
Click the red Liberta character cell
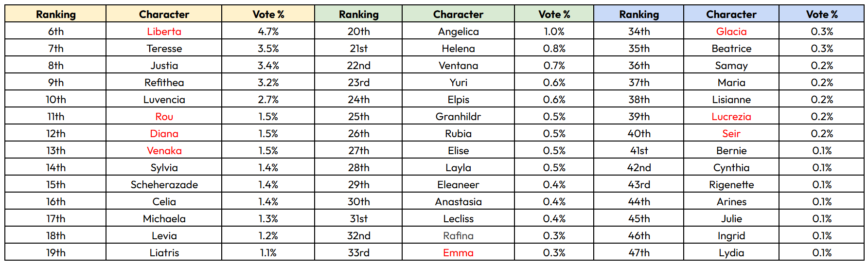(x=164, y=32)
